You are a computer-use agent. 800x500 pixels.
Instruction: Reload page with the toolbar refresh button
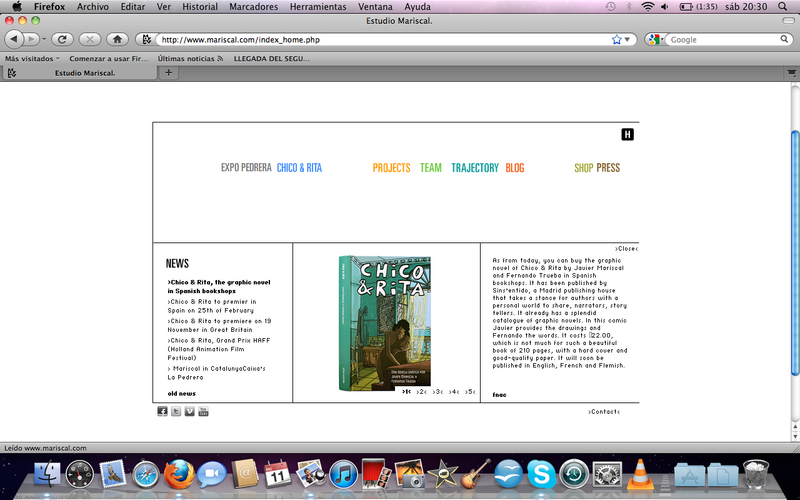(61, 39)
